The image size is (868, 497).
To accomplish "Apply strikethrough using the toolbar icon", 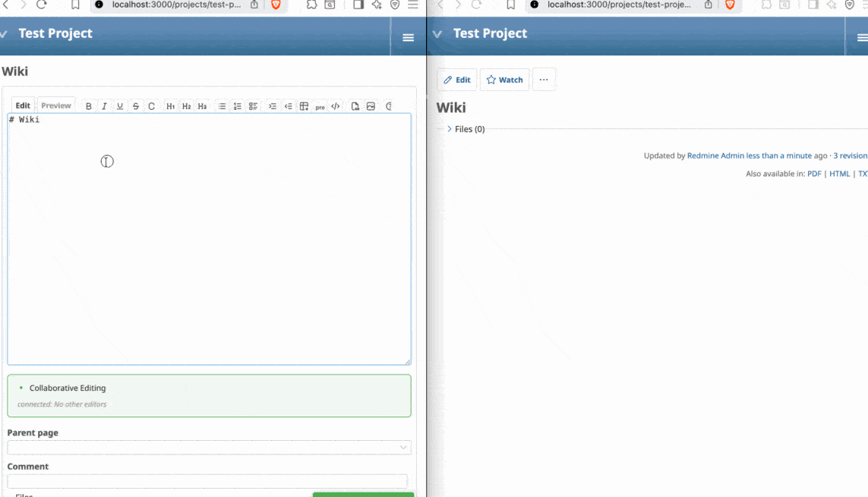I will (136, 106).
